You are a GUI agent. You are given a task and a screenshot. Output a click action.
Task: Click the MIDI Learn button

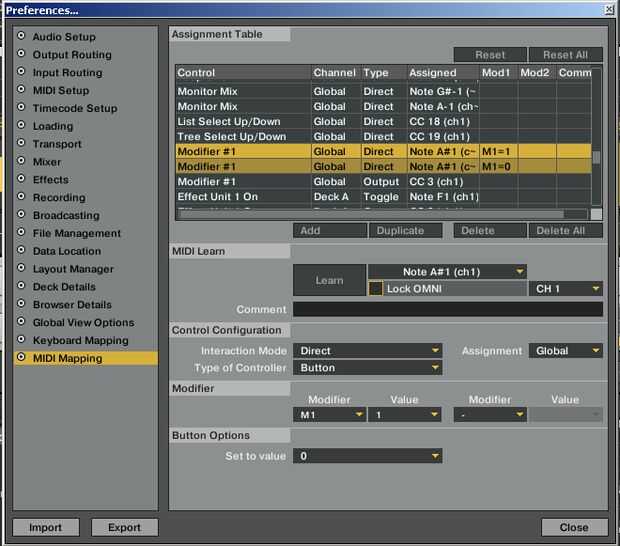(x=329, y=280)
